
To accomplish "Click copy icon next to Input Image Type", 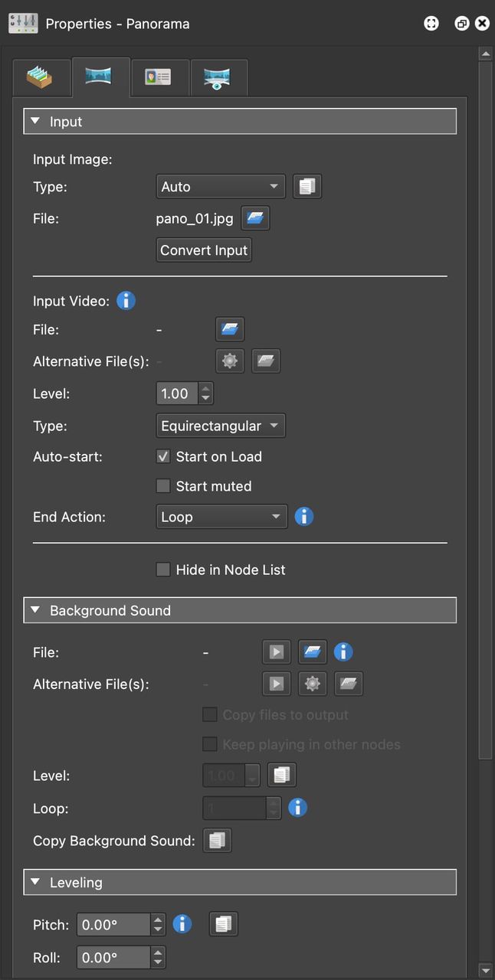I will click(307, 187).
